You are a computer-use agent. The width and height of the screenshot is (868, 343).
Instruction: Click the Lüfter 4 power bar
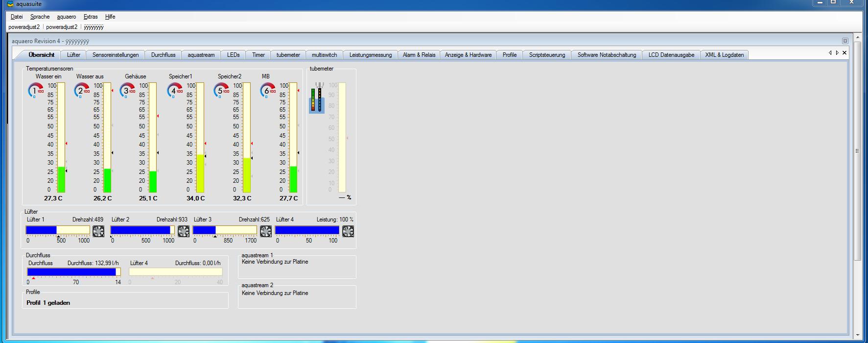tap(307, 230)
